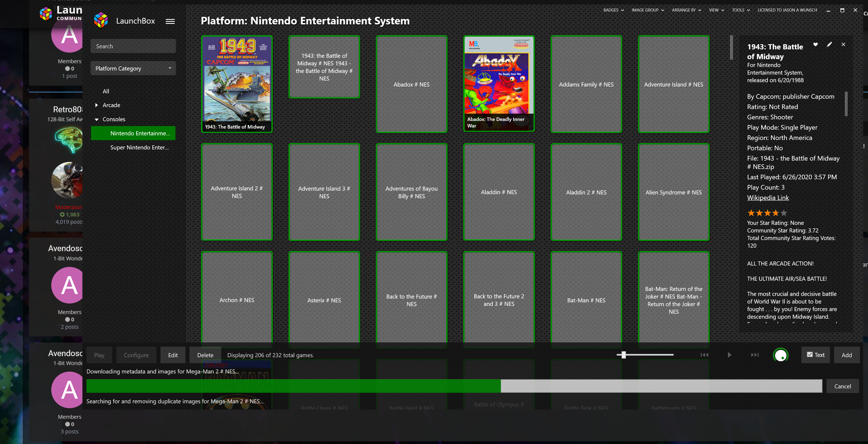Edit game details with pencil icon

829,44
